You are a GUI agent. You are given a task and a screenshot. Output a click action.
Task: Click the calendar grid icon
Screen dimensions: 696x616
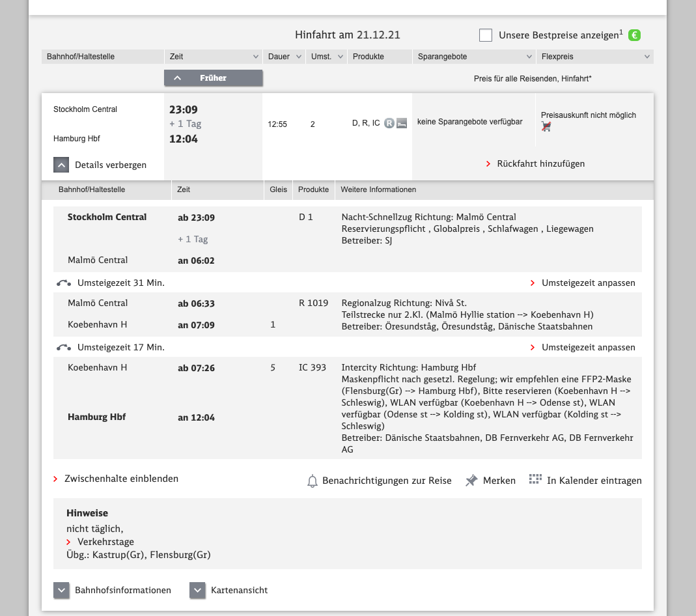[x=535, y=480]
